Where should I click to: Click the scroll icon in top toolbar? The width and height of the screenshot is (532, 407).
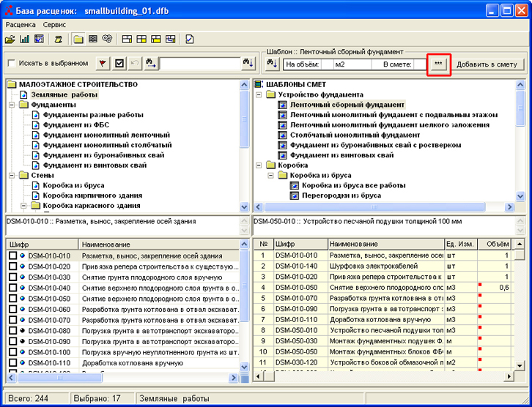tap(59, 39)
